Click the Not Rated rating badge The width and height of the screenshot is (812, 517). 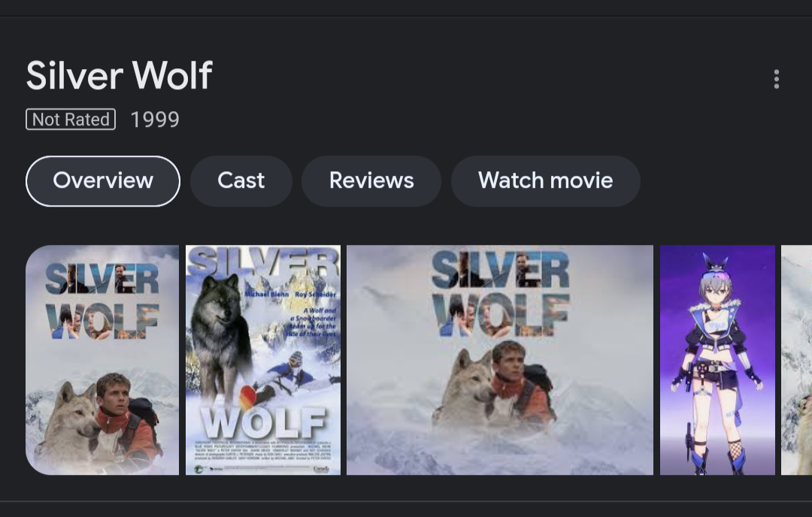[70, 119]
